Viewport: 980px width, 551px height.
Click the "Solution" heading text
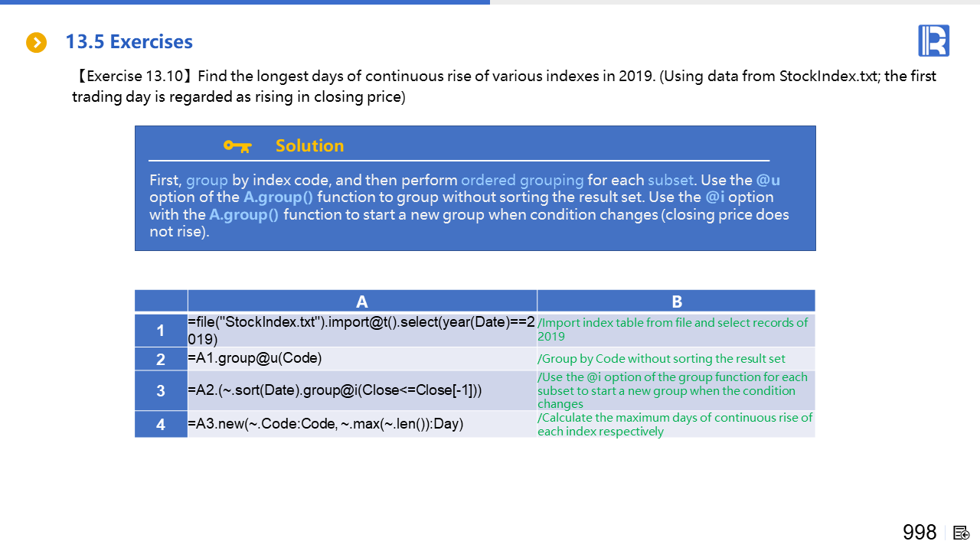coord(309,146)
